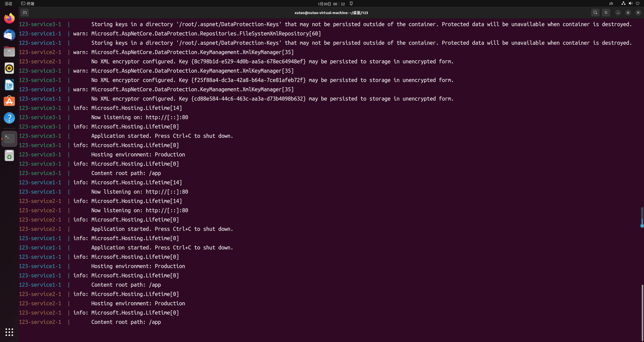Open the terminal hamburger menu
The width and height of the screenshot is (644, 342).
click(606, 13)
